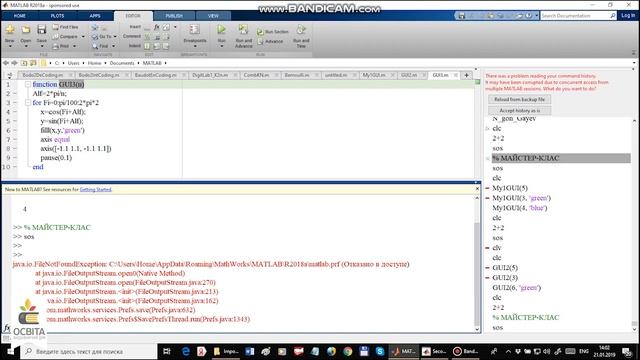The width and height of the screenshot is (640, 360).
Task: Click the Advance button
Action: pos(270,41)
